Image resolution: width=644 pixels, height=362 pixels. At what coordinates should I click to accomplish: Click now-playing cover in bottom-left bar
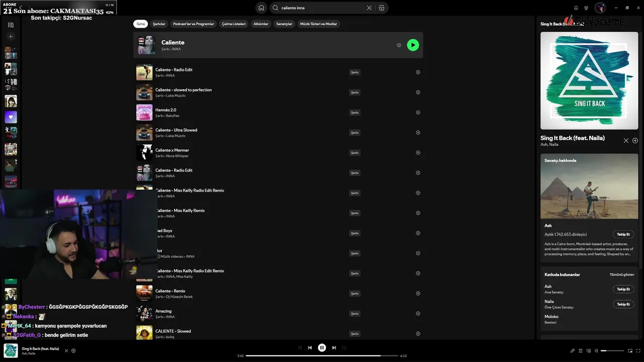(x=11, y=350)
